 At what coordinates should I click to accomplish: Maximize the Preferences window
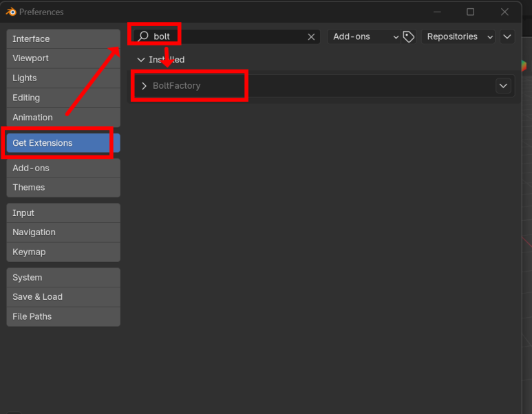(470, 12)
